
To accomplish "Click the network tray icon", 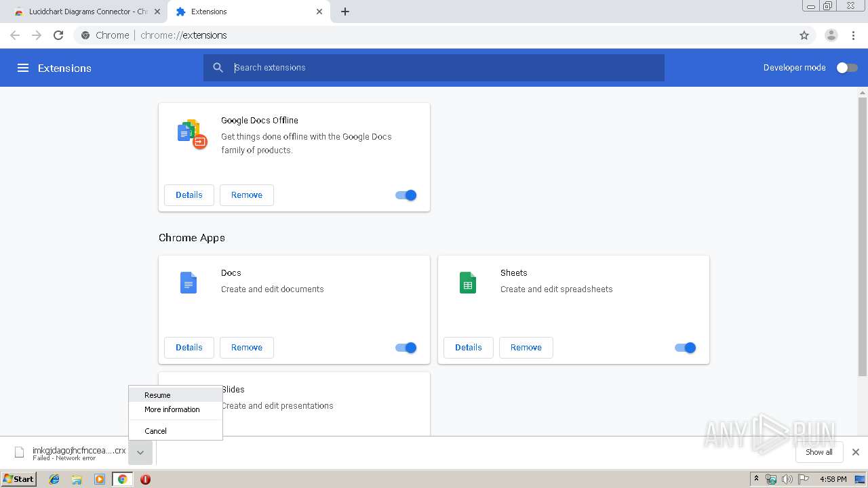I will point(771,479).
